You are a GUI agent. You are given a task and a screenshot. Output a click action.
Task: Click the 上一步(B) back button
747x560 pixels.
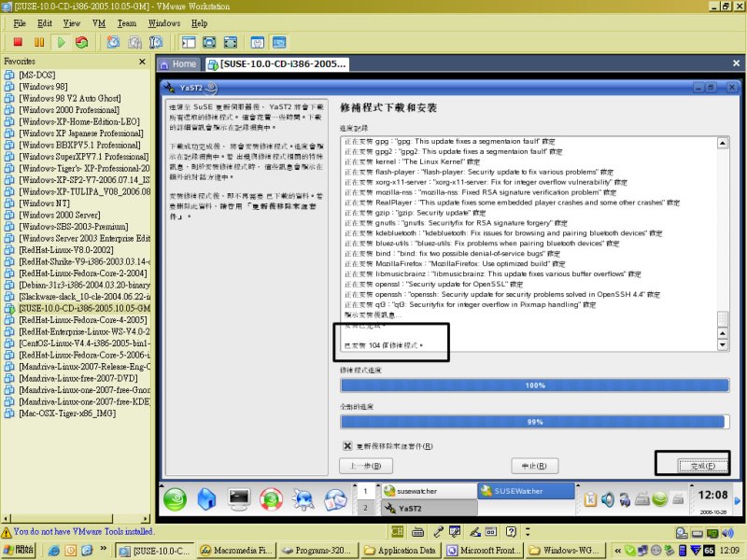(366, 466)
